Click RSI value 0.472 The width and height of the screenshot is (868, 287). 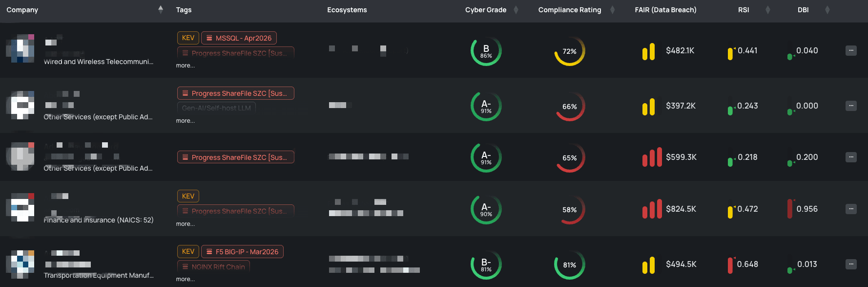(x=747, y=209)
